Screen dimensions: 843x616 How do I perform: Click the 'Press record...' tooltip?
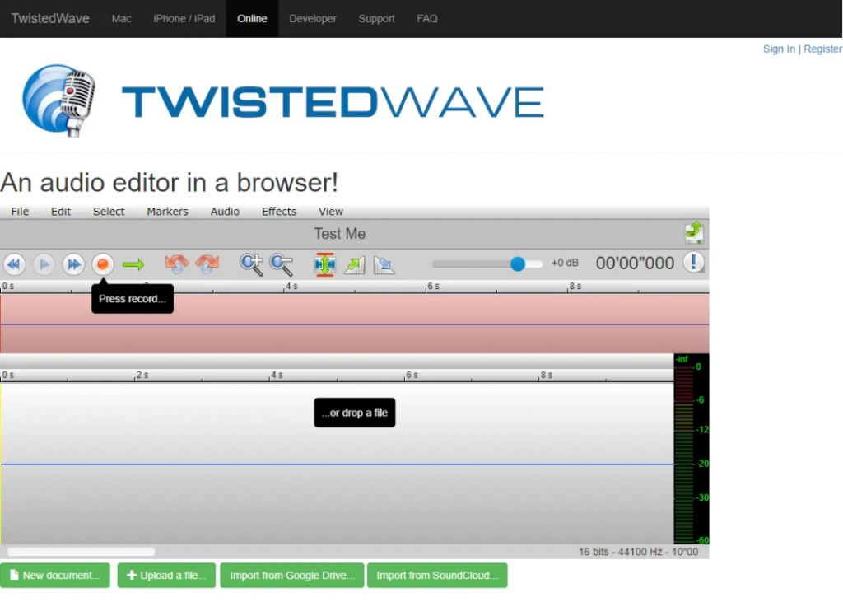133,299
